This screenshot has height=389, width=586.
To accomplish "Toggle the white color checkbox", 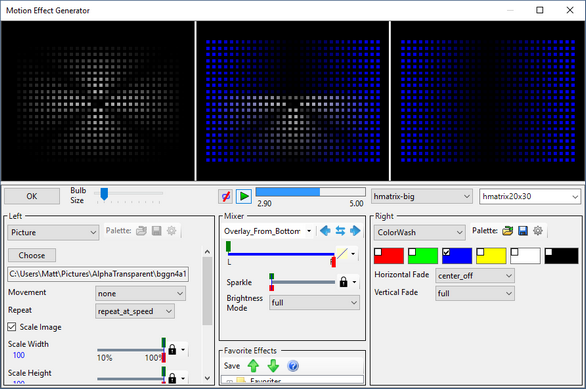I will coord(514,252).
